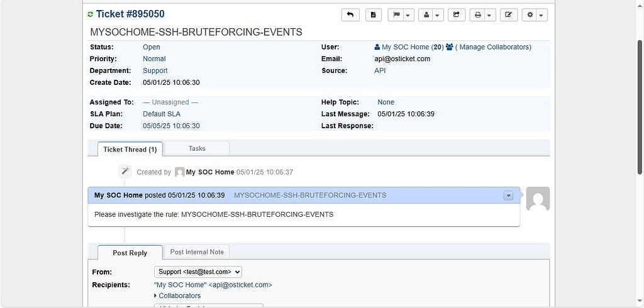
Task: Click the None help topic value
Action: point(386,102)
